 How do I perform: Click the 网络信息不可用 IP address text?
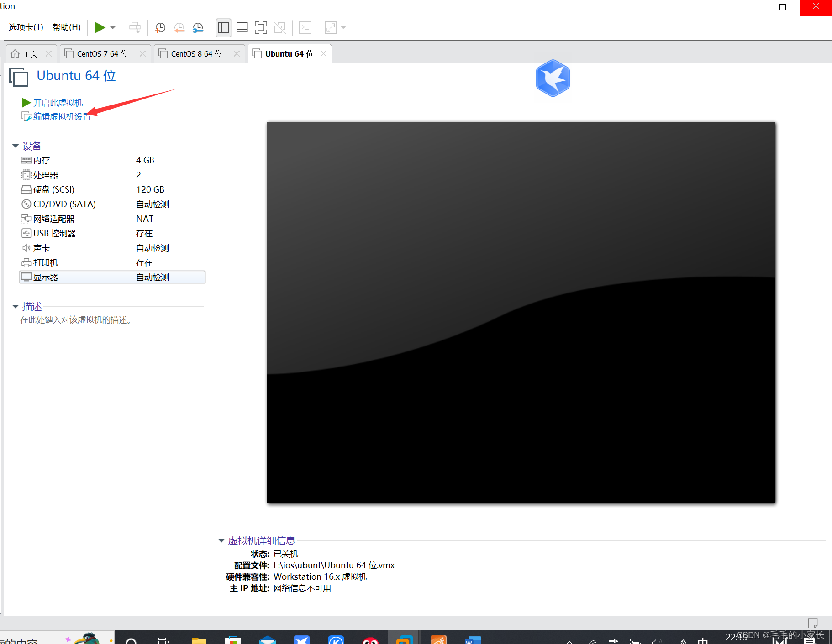[302, 588]
